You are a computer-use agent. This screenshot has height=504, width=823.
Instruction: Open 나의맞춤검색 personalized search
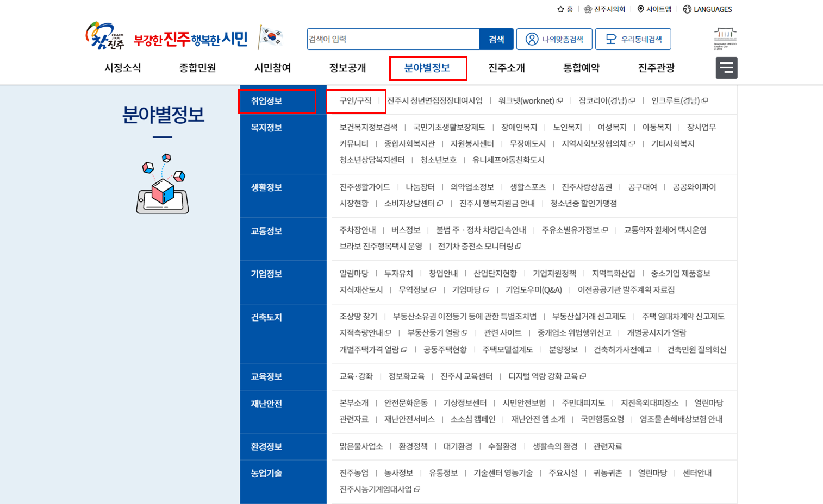553,39
